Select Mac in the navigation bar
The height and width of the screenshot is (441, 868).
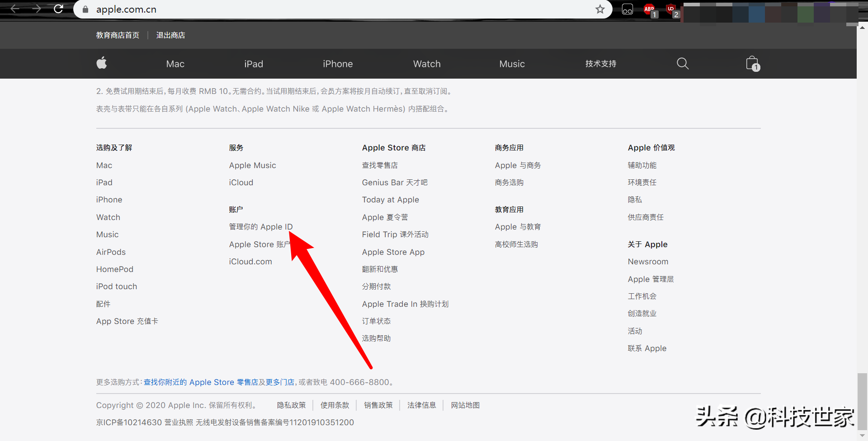pyautogui.click(x=175, y=64)
